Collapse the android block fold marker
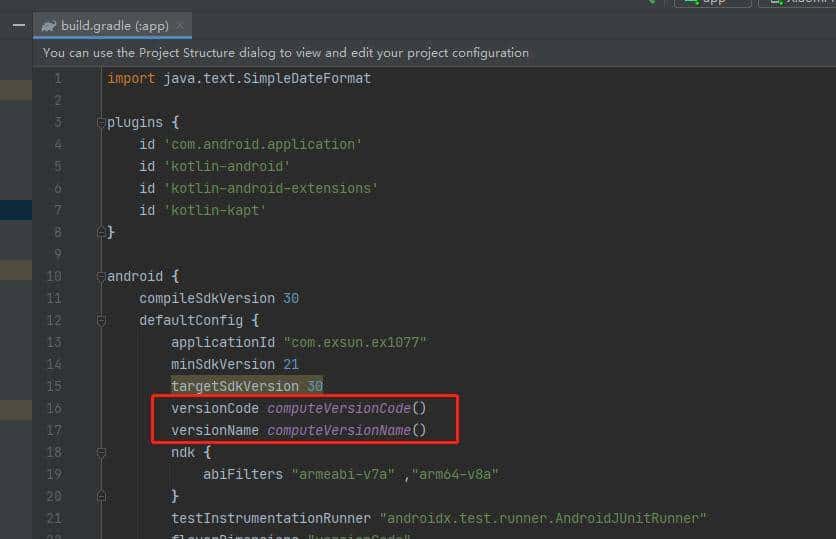Viewport: 836px width, 539px height. (101, 276)
